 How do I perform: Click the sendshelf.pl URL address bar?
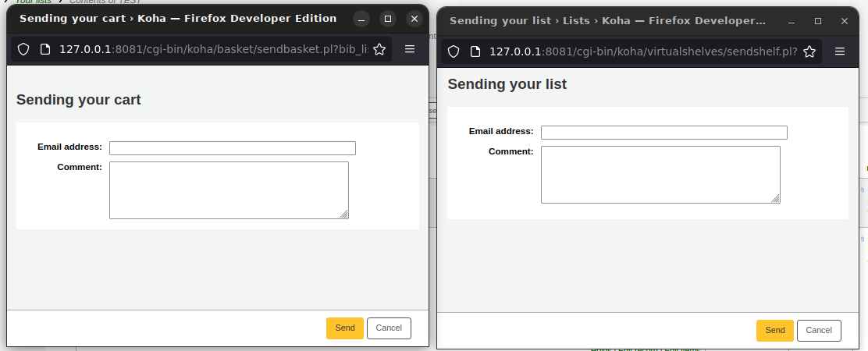640,51
